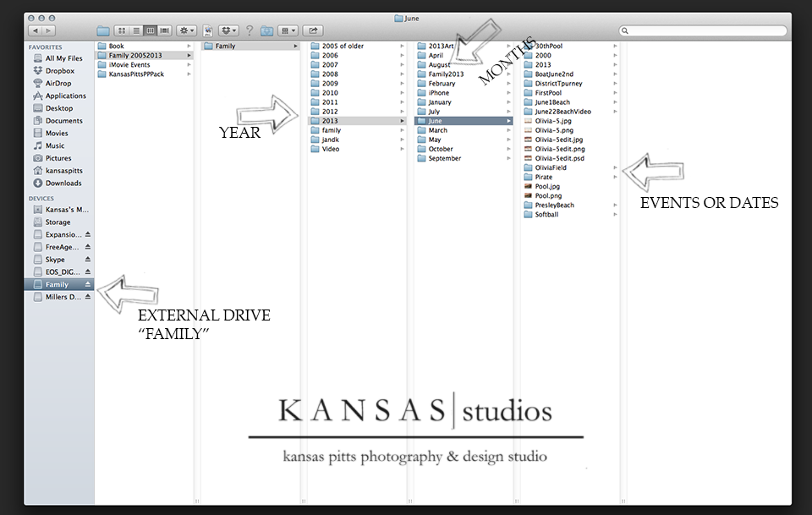This screenshot has width=812, height=515.
Task: Open the Dropbox toolbar dropdown
Action: pyautogui.click(x=228, y=30)
